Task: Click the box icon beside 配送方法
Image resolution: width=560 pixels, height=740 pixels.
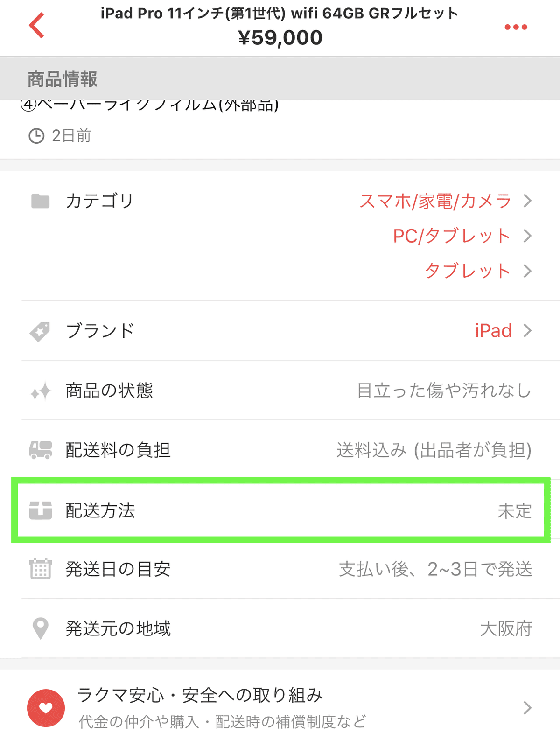Action: [41, 510]
